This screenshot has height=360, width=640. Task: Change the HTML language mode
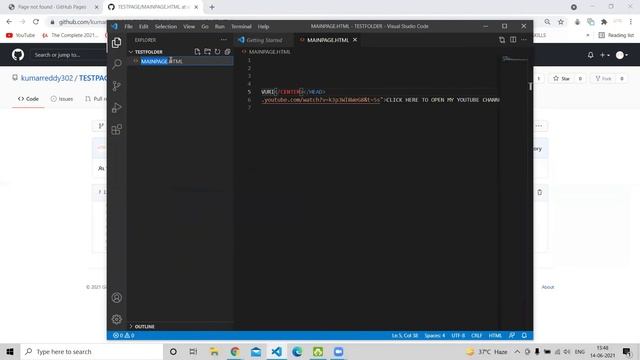(x=495, y=336)
